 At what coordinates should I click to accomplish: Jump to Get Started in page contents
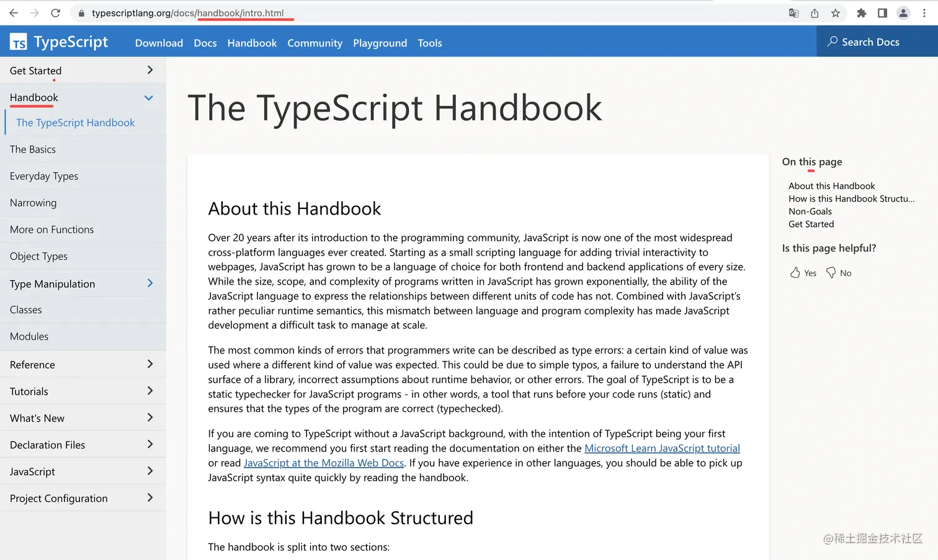(811, 224)
